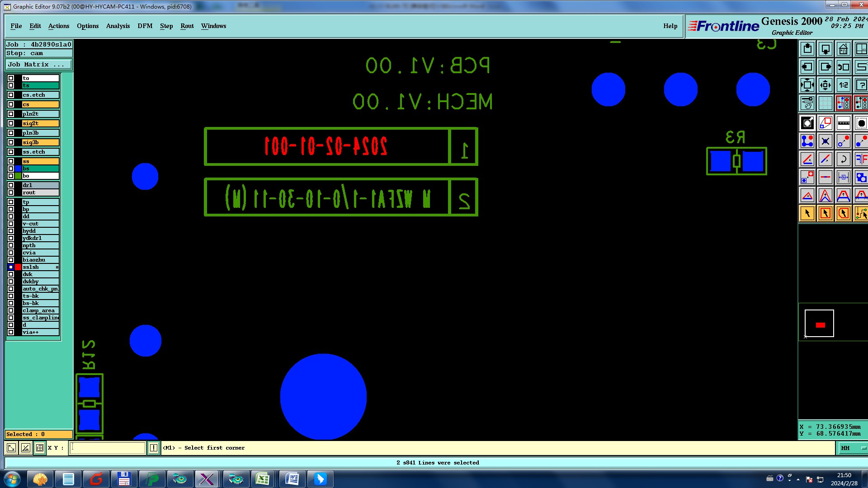The height and width of the screenshot is (488, 868).
Task: Click the Home view icon
Action: point(843,49)
